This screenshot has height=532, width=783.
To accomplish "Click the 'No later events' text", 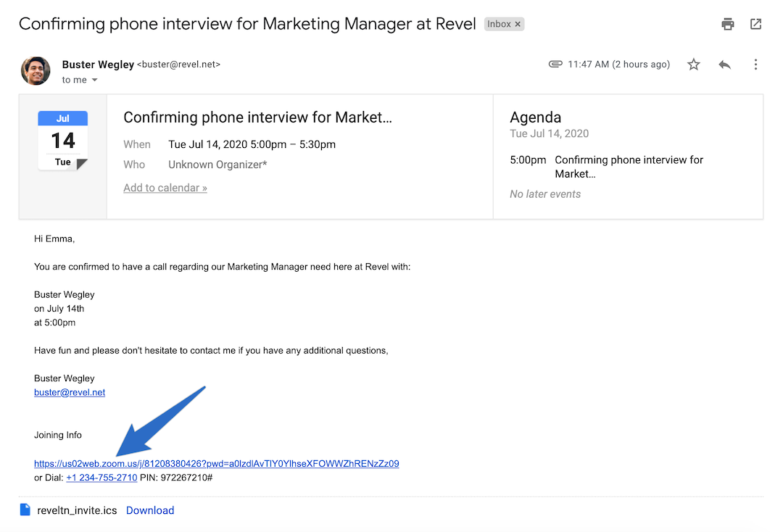I will 545,194.
